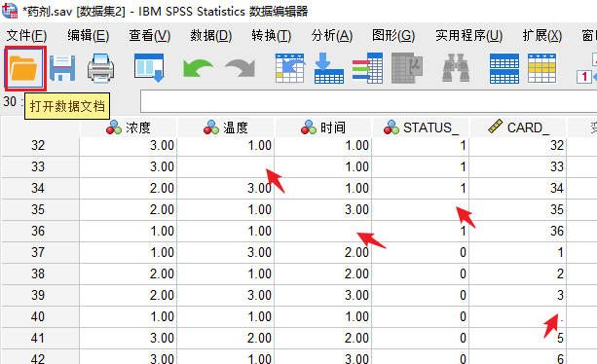This screenshot has width=597, height=364.
Task: Click 温度 value 3.00 in row 39
Action: [x=259, y=295]
